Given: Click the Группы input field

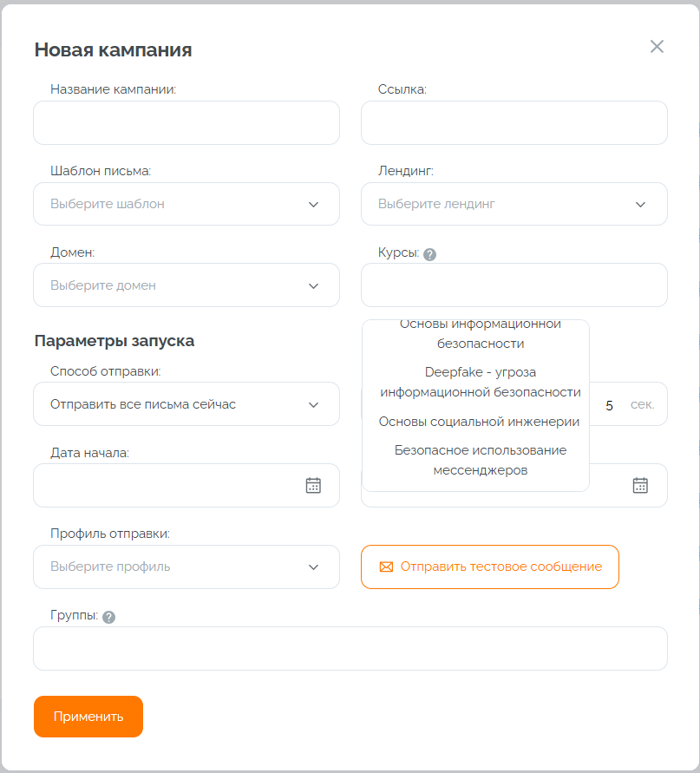Looking at the screenshot, I should (350, 649).
